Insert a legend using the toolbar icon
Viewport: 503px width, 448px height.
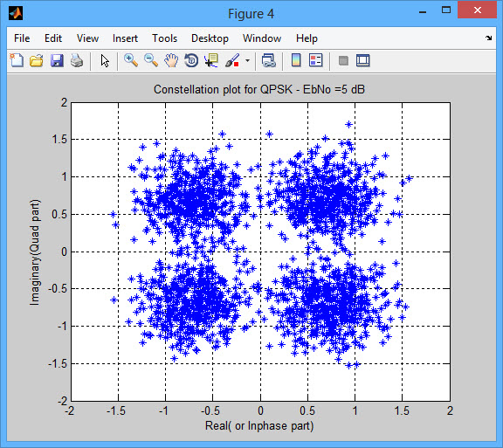click(x=315, y=60)
